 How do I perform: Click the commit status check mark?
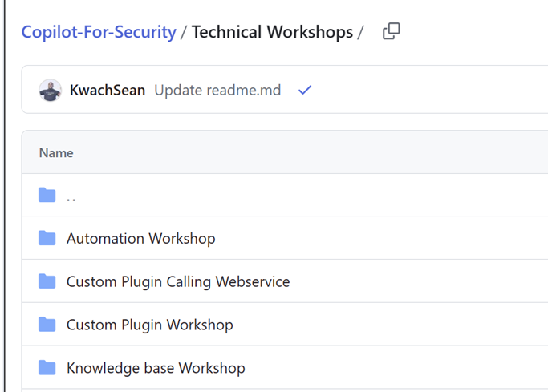click(x=304, y=91)
